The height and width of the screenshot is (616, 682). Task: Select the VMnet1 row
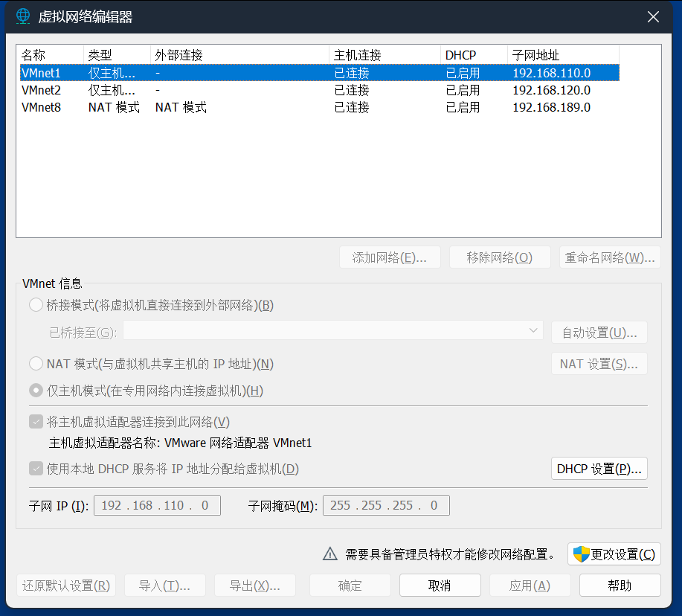click(x=320, y=73)
